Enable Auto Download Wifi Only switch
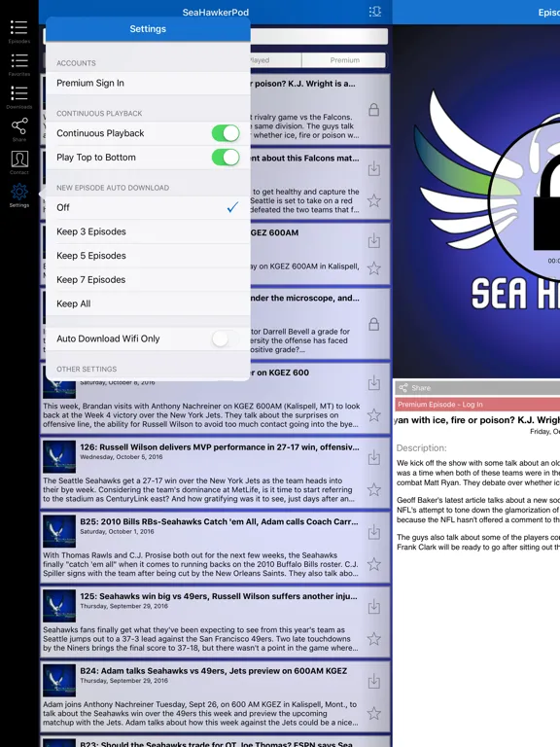The height and width of the screenshot is (747, 560). click(x=226, y=338)
